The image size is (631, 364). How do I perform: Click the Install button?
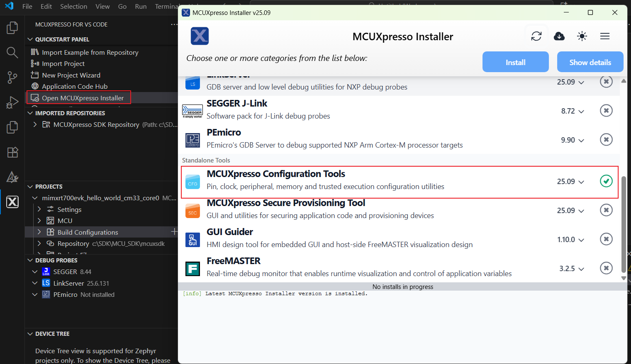pos(515,62)
